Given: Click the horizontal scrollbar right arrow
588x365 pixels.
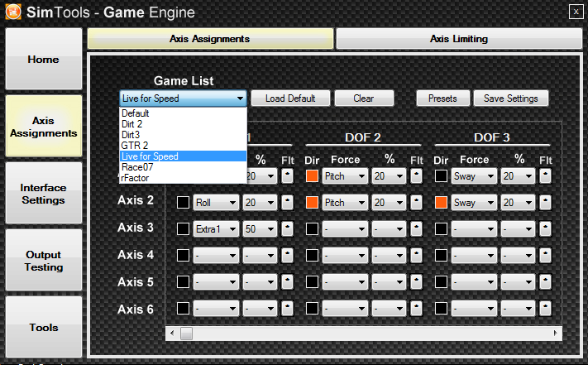Looking at the screenshot, I should click(556, 333).
